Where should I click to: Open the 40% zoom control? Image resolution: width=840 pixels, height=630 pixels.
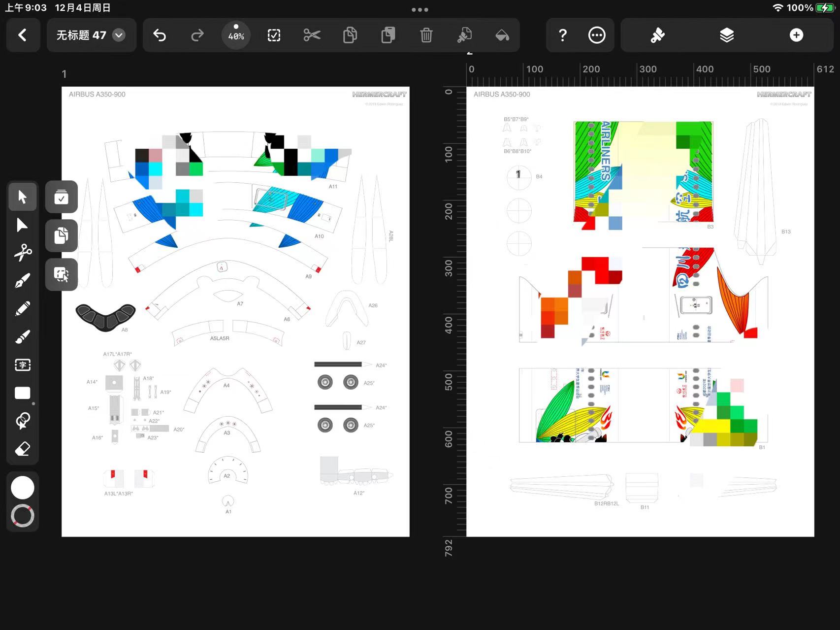236,35
